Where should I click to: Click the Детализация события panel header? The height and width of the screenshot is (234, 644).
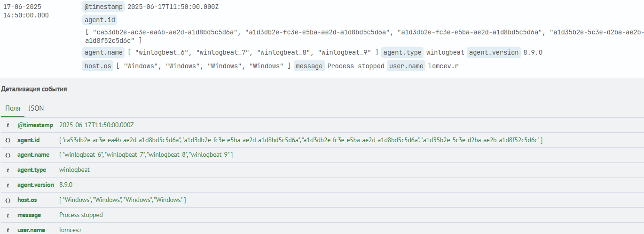(34, 89)
